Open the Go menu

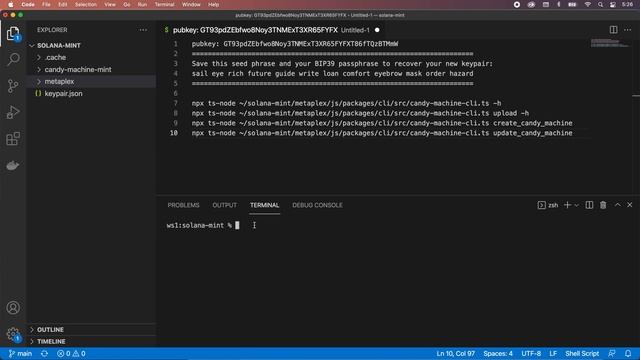(x=127, y=4)
